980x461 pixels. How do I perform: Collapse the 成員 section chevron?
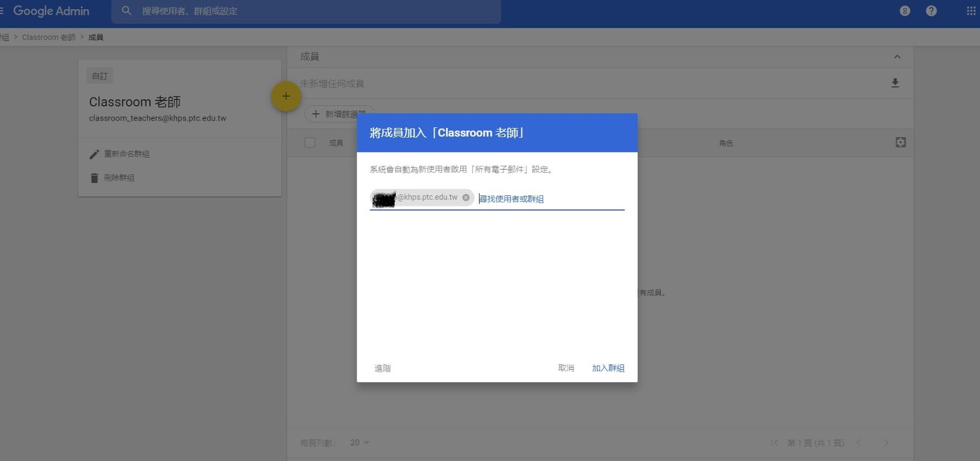(x=897, y=56)
